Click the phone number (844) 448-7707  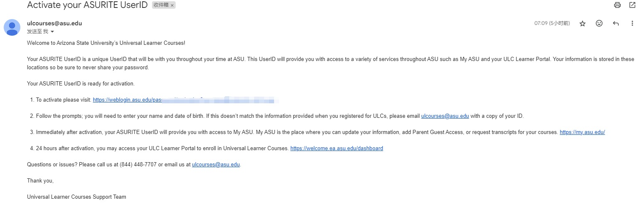pyautogui.click(x=138, y=164)
